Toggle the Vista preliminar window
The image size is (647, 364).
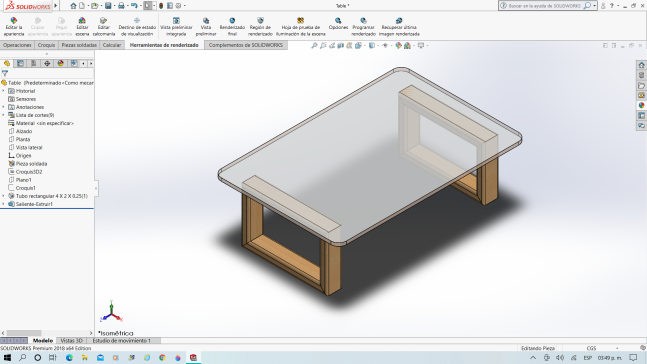205,27
